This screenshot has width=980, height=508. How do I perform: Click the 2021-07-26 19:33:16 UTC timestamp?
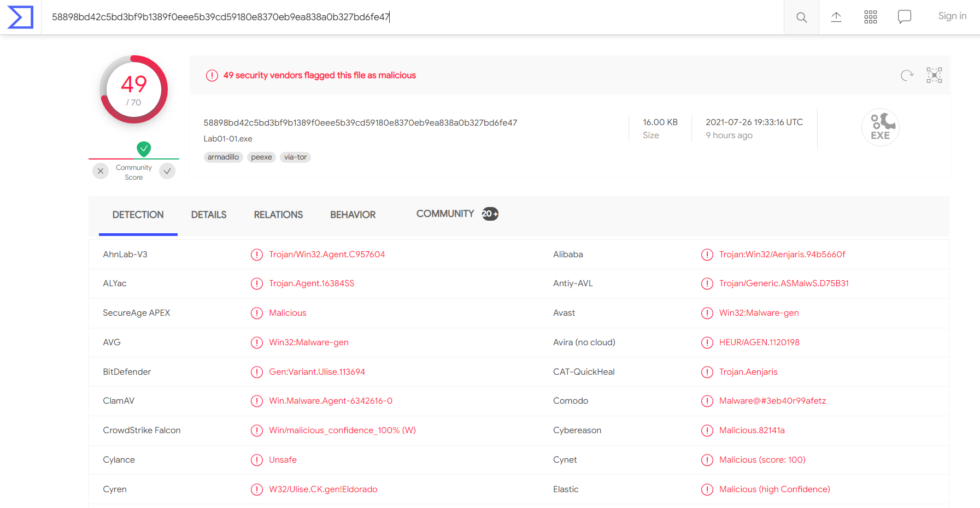[x=754, y=122]
